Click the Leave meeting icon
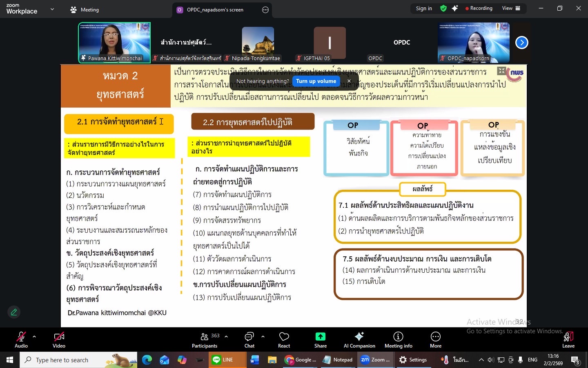588x368 pixels. tap(568, 337)
